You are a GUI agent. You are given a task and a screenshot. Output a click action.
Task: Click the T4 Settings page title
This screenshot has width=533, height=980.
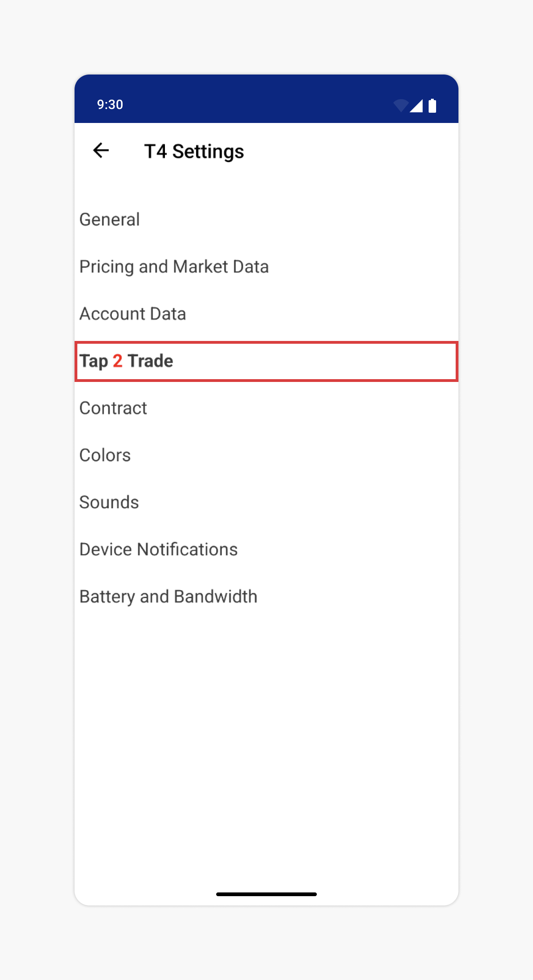(x=194, y=151)
